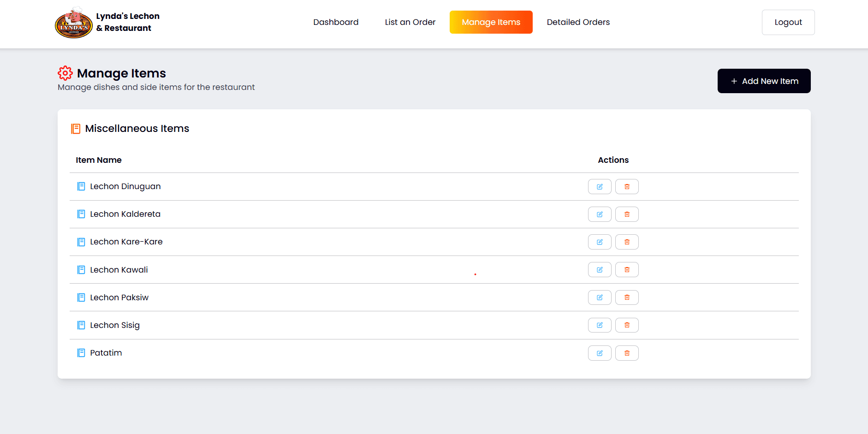Viewport: 868px width, 434px height.
Task: Navigate to Detailed Orders
Action: 578,22
